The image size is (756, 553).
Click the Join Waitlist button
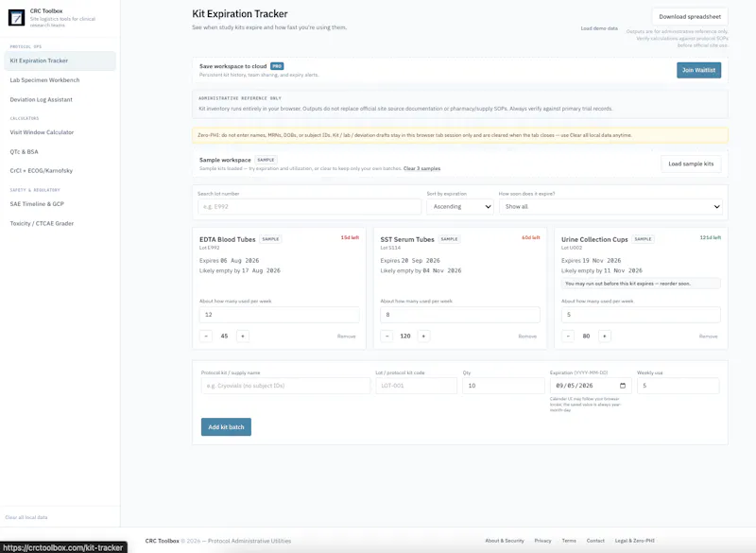click(698, 70)
